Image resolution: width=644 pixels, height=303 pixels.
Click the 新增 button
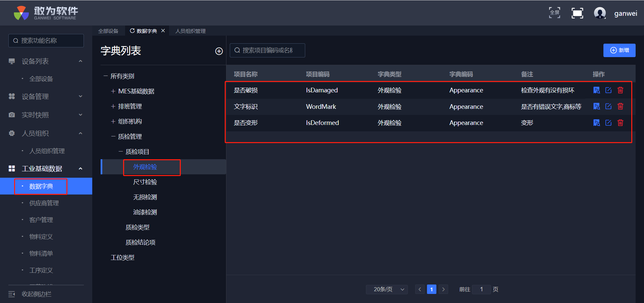coord(619,50)
